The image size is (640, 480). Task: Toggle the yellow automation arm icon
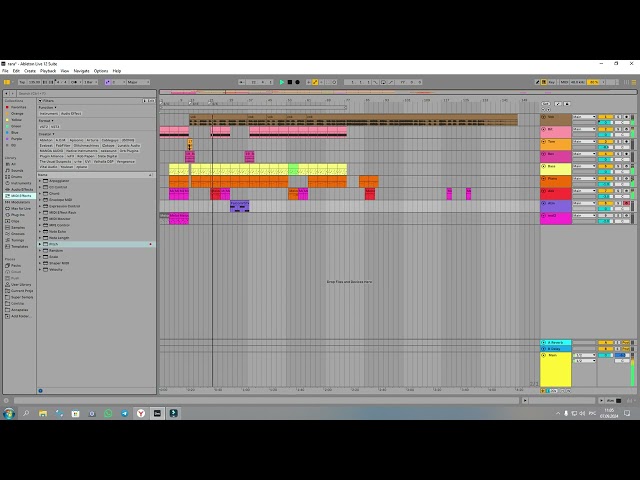pyautogui.click(x=315, y=82)
